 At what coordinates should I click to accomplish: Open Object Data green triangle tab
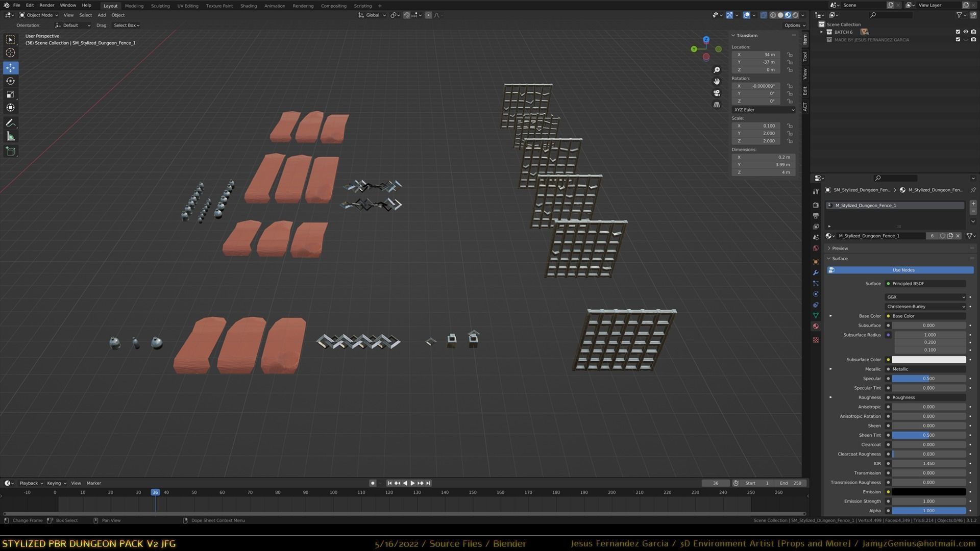tap(816, 316)
